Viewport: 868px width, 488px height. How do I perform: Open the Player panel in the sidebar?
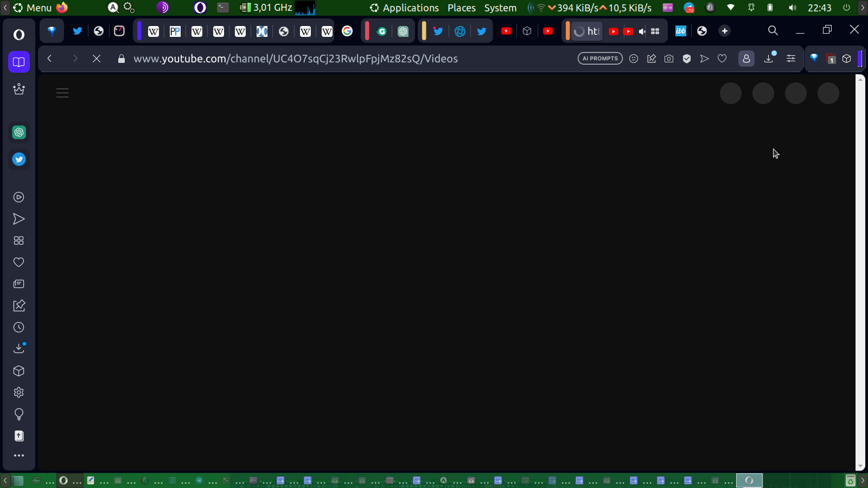click(x=19, y=197)
